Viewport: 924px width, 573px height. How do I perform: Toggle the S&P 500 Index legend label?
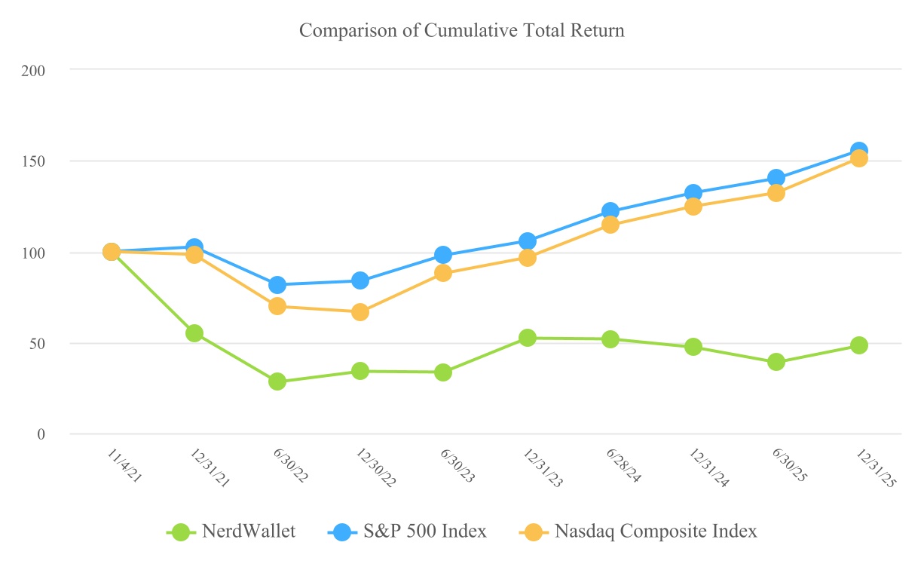click(425, 532)
